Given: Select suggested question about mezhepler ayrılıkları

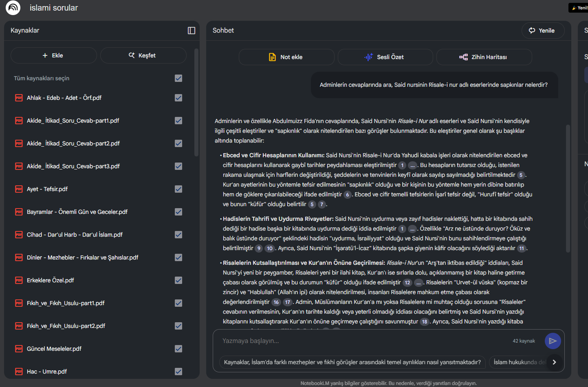Looking at the screenshot, I should point(352,362).
